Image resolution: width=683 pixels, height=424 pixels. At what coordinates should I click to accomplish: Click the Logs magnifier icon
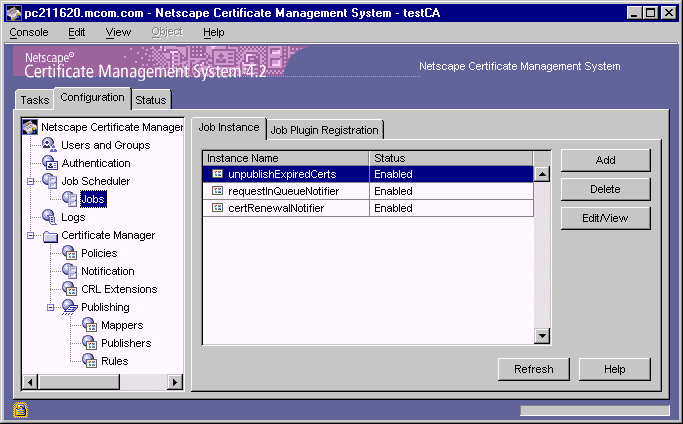tap(49, 217)
